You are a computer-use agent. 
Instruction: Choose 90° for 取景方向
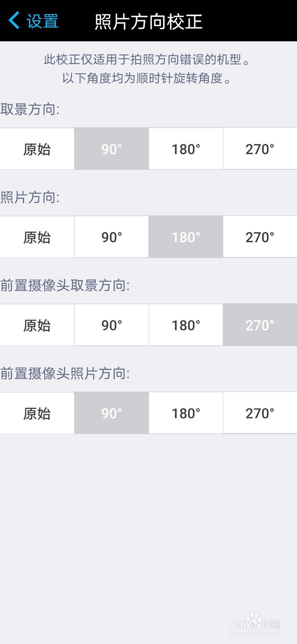(111, 149)
